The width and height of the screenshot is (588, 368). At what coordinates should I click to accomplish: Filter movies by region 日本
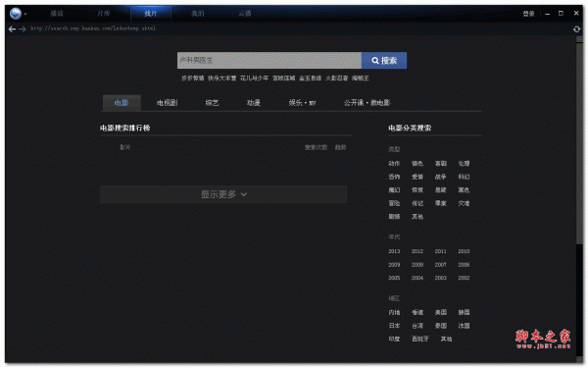click(x=394, y=326)
